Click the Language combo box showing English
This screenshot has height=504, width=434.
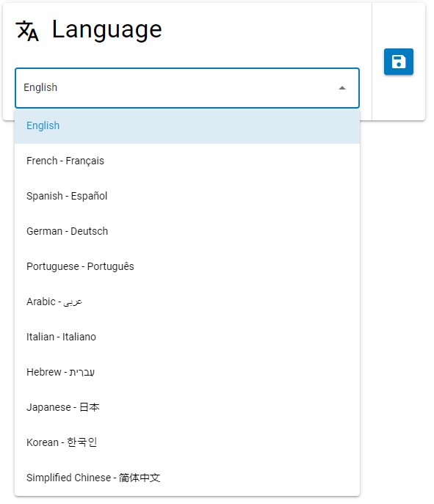[187, 88]
